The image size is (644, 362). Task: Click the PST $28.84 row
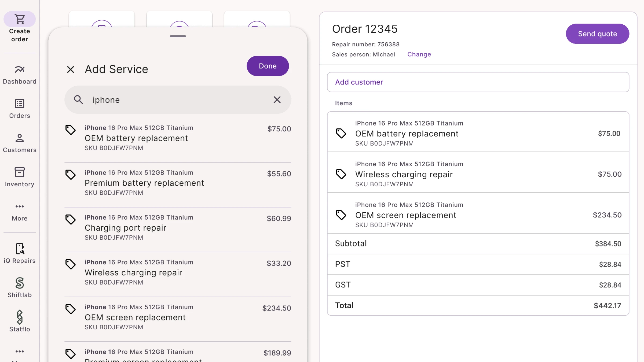point(478,264)
